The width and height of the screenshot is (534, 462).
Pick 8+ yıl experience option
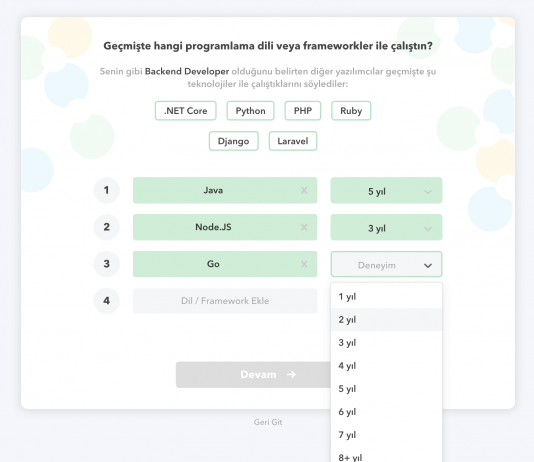pos(386,456)
